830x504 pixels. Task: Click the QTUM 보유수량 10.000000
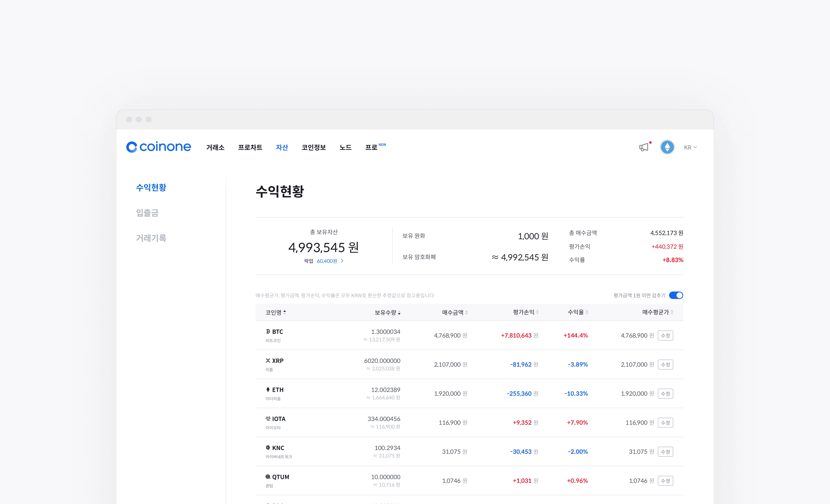386,477
